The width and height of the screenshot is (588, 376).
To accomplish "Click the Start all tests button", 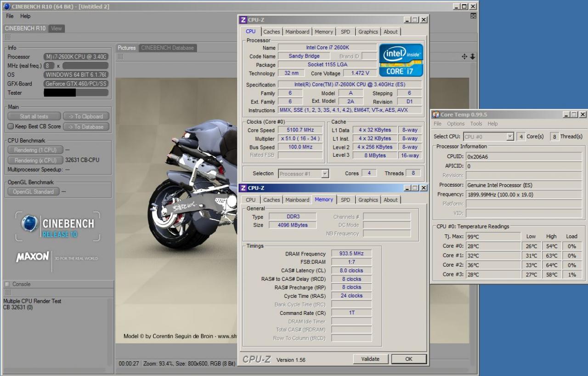I will [x=34, y=116].
